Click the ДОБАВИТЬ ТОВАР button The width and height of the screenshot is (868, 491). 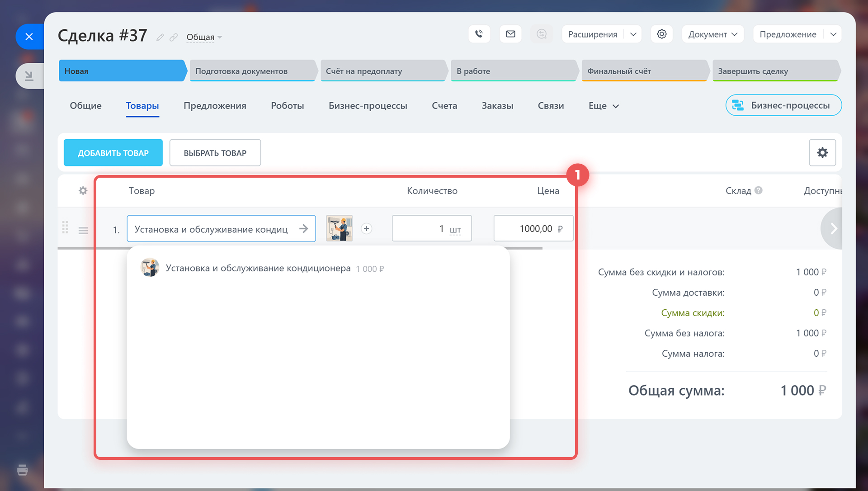113,153
